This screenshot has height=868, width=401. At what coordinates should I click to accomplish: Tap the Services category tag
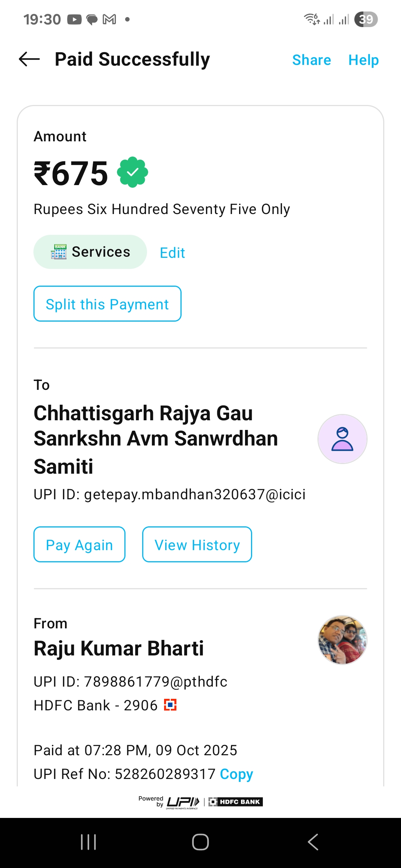[90, 252]
